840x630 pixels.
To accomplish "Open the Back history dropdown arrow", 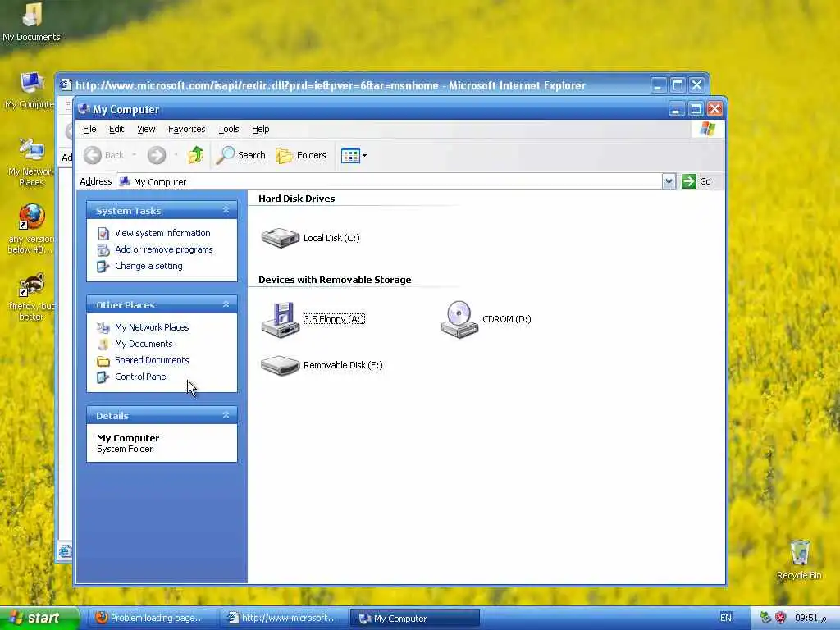I will [134, 155].
